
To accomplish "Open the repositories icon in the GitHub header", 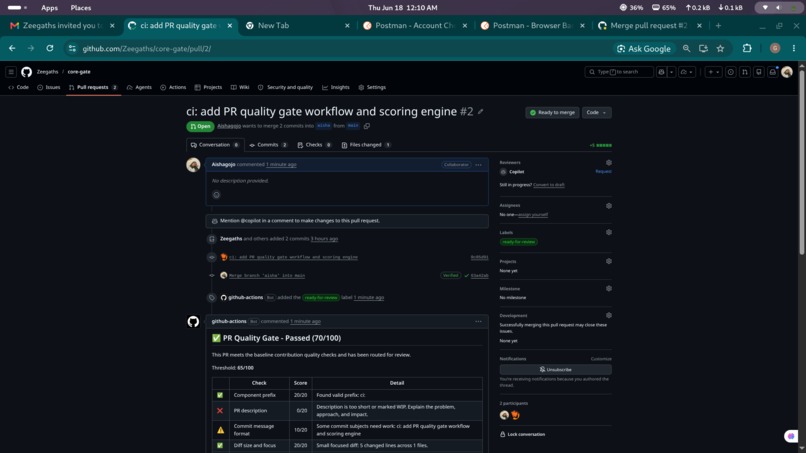I will tap(759, 72).
